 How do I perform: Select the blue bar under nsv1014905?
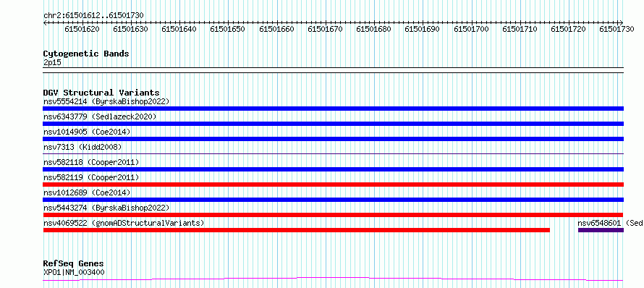[333, 139]
